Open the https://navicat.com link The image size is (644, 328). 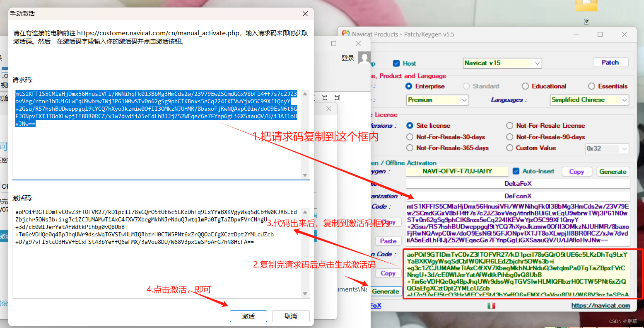pos(601,306)
